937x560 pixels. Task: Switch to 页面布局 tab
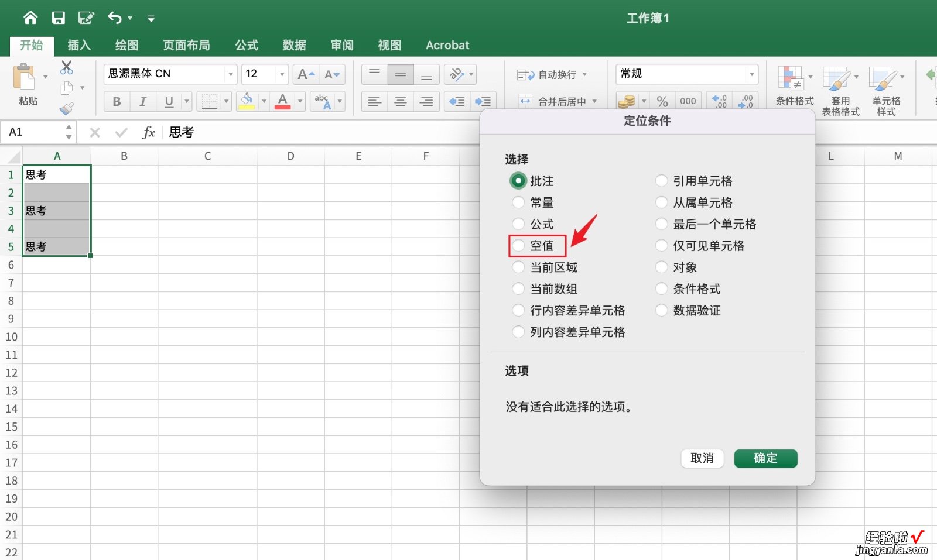coord(187,45)
